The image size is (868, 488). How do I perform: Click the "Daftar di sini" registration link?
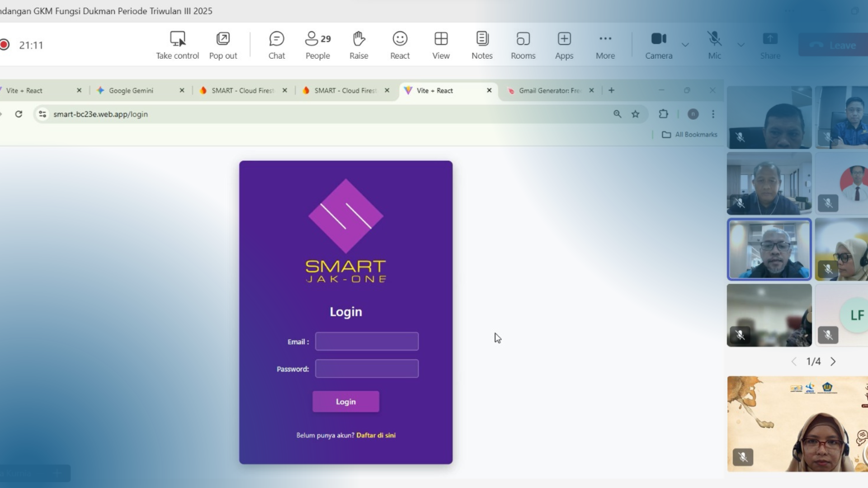(x=376, y=435)
